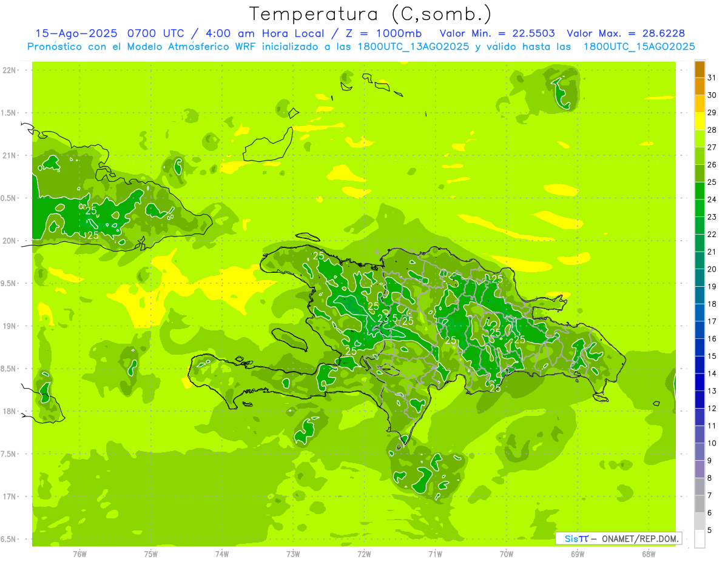Select the date text "15-Ago-2025"
This screenshot has width=728, height=562.
click(x=77, y=33)
